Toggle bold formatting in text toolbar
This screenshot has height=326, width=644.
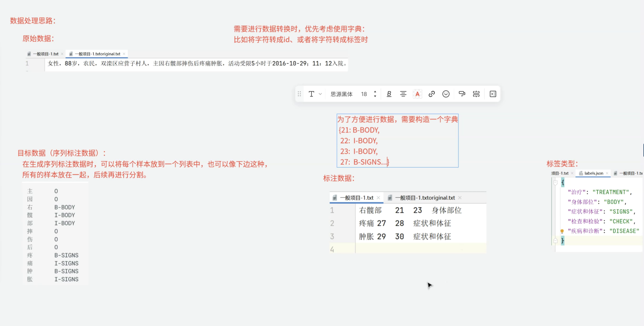389,94
